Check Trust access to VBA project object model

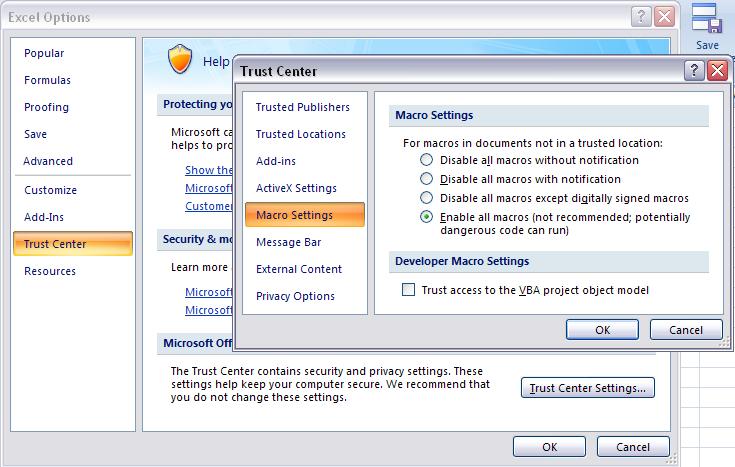(x=408, y=290)
